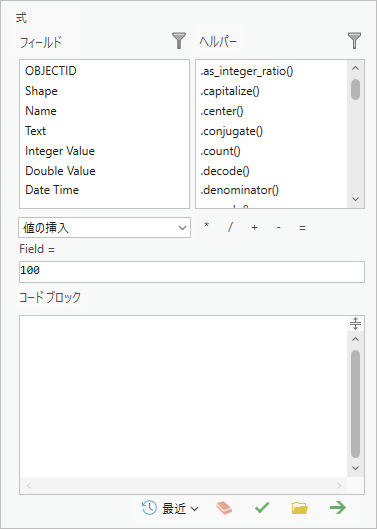Verify the expression with green checkmark

262,507
